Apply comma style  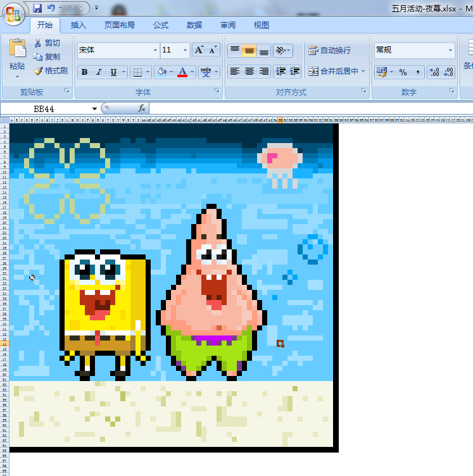coord(417,72)
